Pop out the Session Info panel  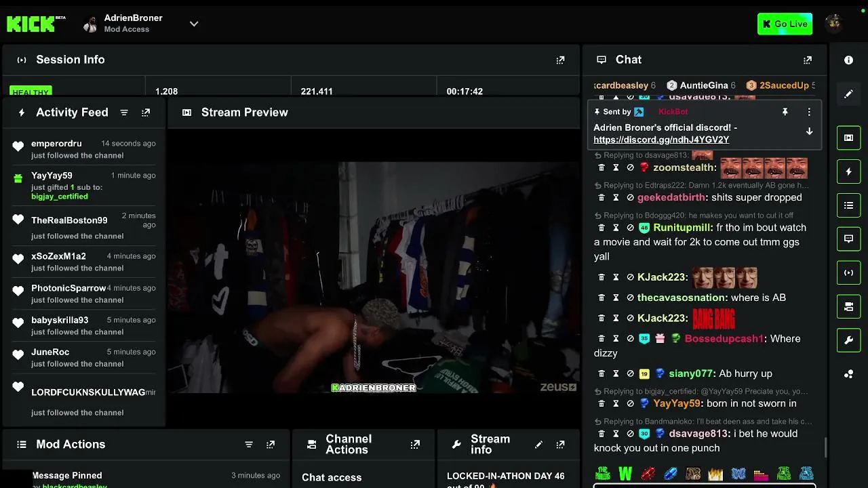(x=560, y=60)
